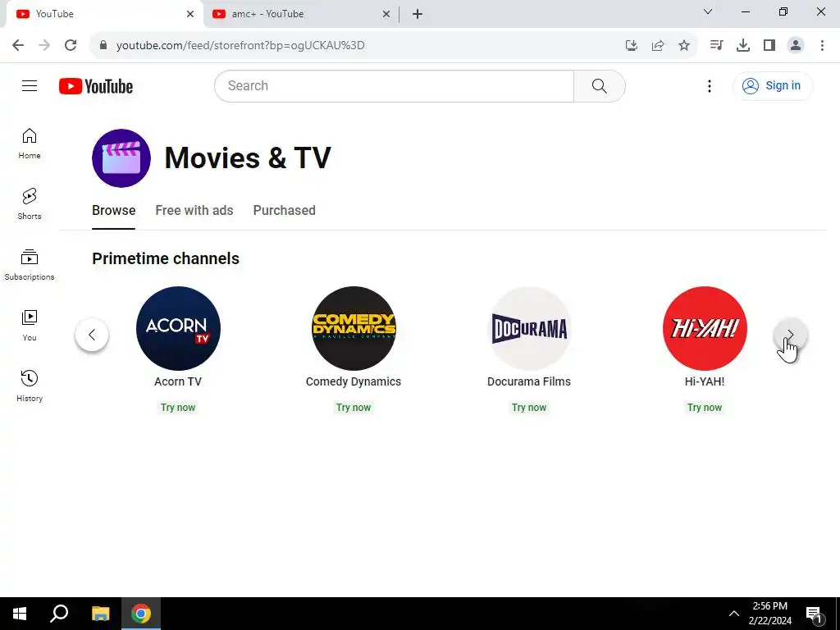Screen dimensions: 840x630
Task: Open File Explorer from taskbar
Action: click(100, 614)
